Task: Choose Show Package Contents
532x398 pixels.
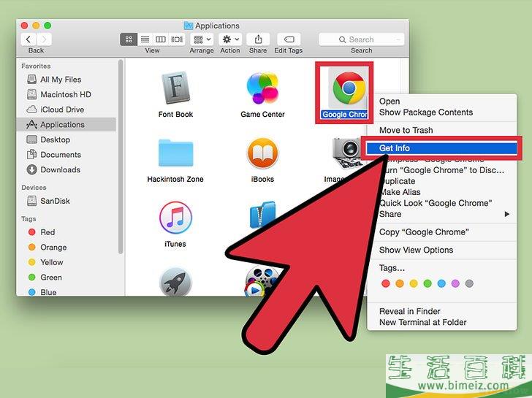Action: coord(441,112)
